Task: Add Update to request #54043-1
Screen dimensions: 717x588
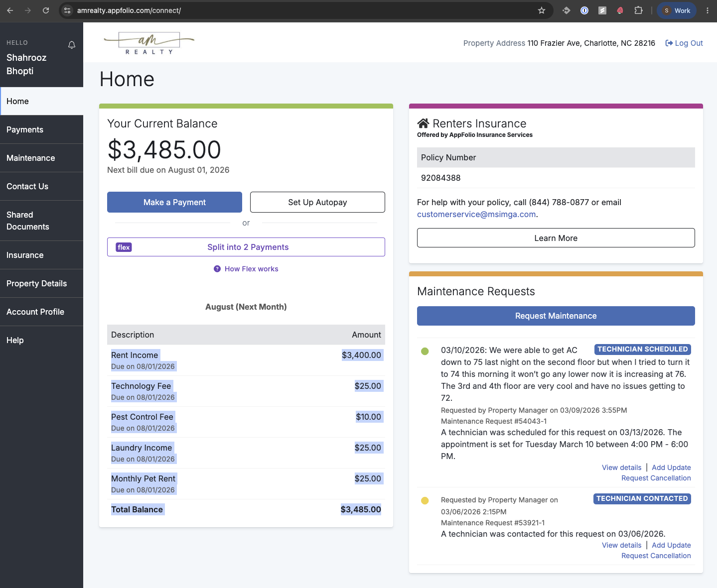Action: click(x=672, y=468)
